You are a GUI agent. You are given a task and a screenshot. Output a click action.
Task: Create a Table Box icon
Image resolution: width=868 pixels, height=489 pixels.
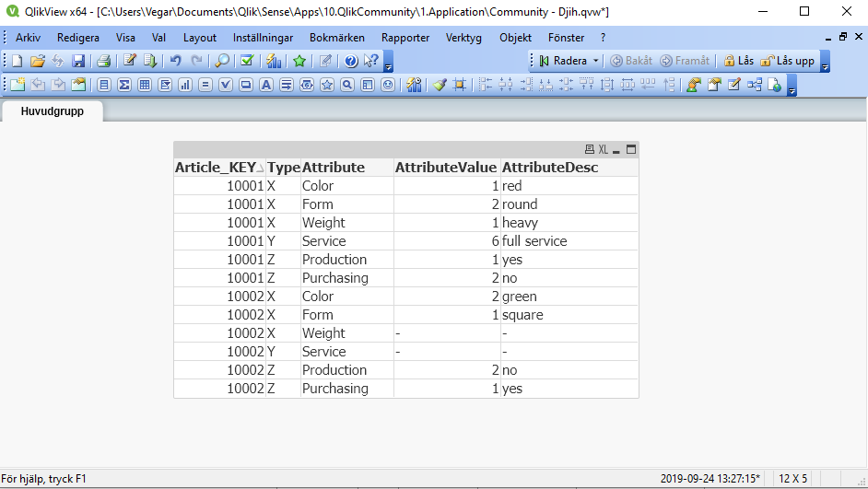[145, 85]
